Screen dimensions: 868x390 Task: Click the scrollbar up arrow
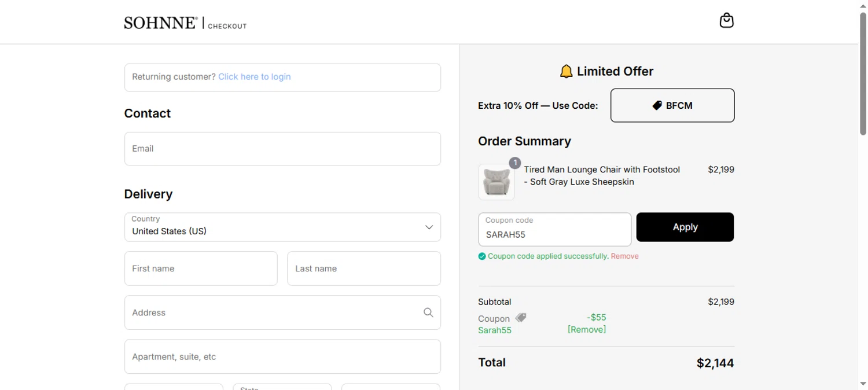pyautogui.click(x=863, y=6)
